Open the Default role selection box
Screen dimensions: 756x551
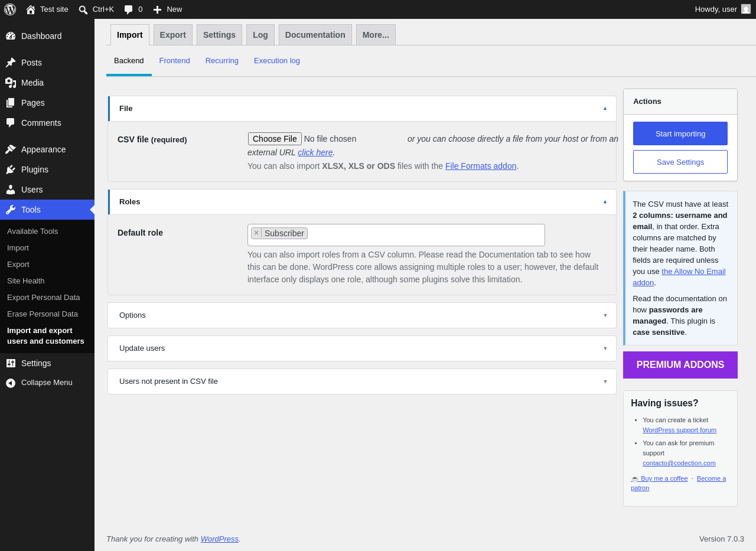tap(396, 235)
